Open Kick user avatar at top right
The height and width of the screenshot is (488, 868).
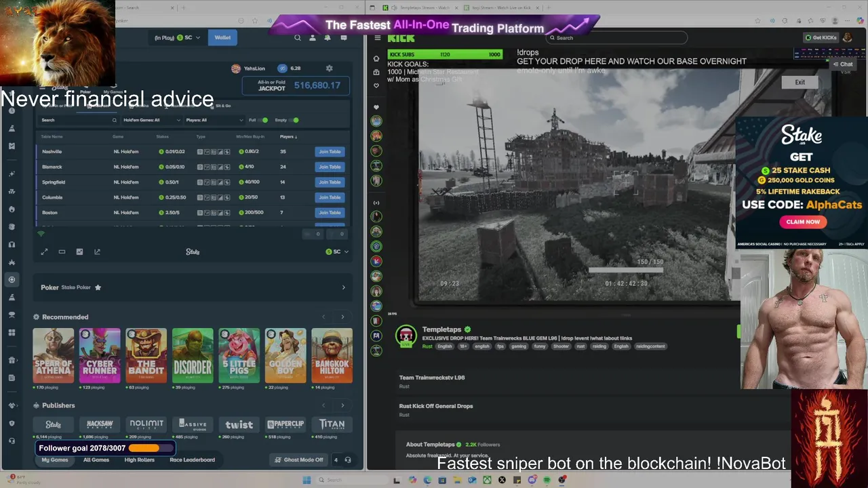click(847, 38)
